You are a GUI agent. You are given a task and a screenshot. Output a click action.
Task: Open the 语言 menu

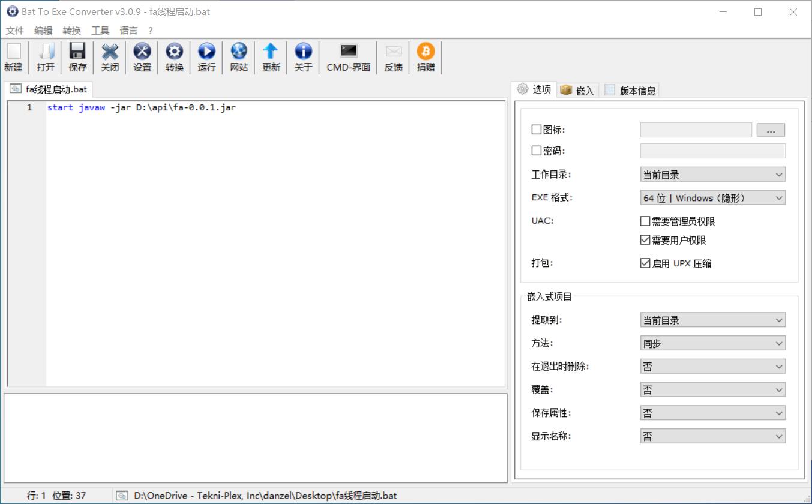[128, 31]
